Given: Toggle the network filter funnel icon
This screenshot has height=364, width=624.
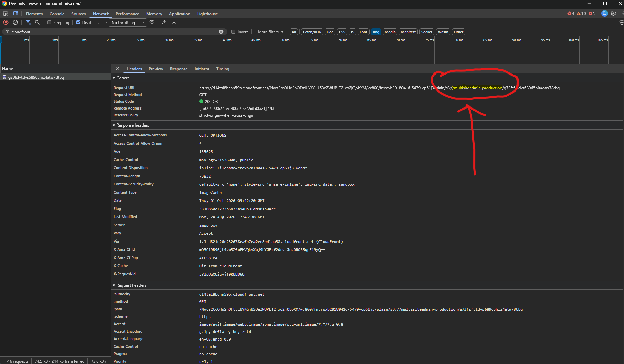Looking at the screenshot, I should 28,22.
